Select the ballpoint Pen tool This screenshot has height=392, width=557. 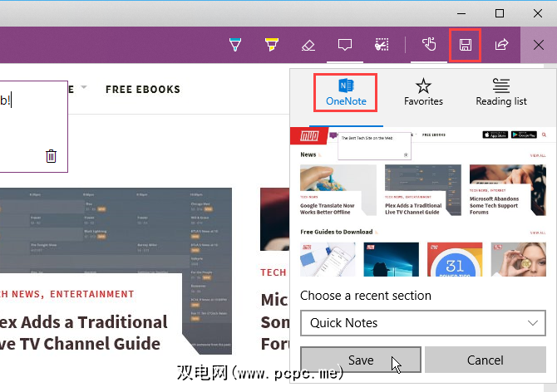click(234, 45)
